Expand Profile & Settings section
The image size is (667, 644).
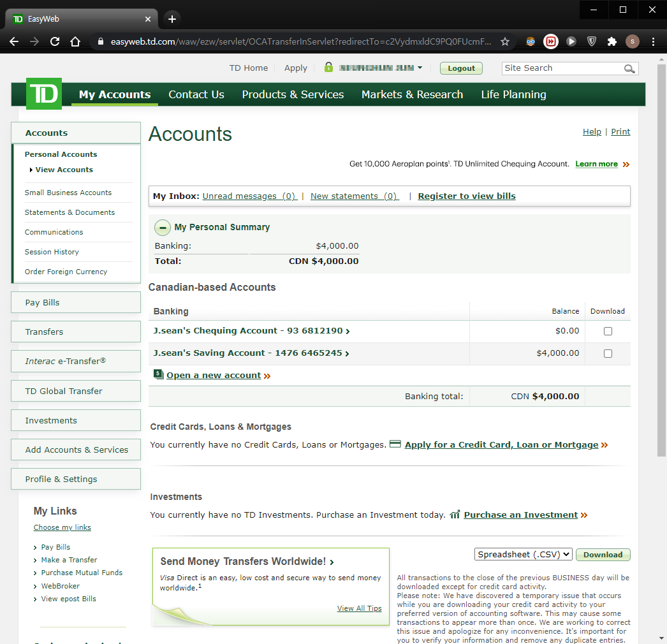pyautogui.click(x=76, y=479)
